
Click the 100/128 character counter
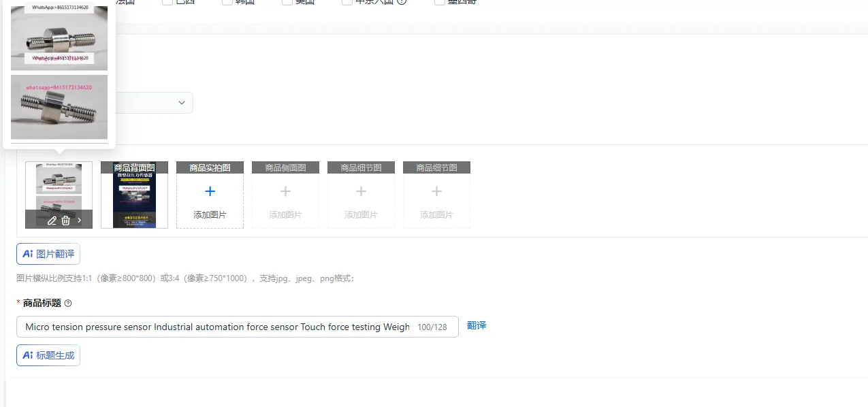(x=432, y=327)
